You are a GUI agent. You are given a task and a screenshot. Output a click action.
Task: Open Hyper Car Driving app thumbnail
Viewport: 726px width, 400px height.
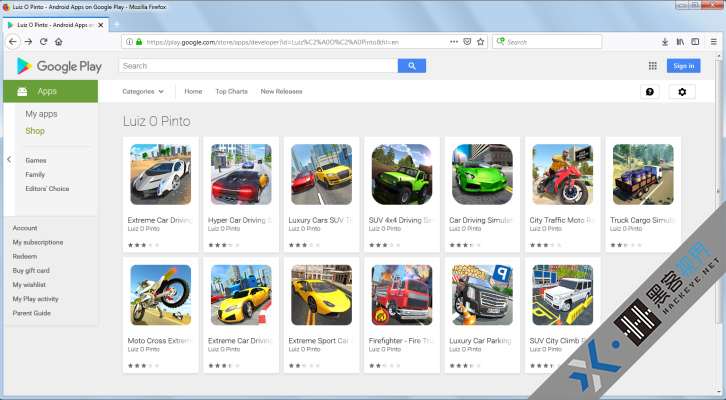point(241,174)
